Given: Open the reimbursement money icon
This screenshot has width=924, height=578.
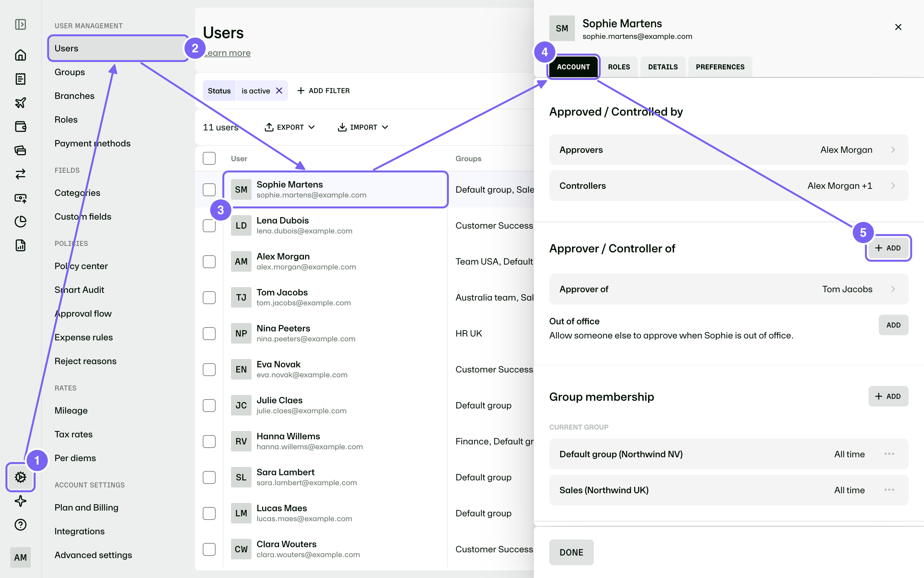Looking at the screenshot, I should pyautogui.click(x=20, y=197).
